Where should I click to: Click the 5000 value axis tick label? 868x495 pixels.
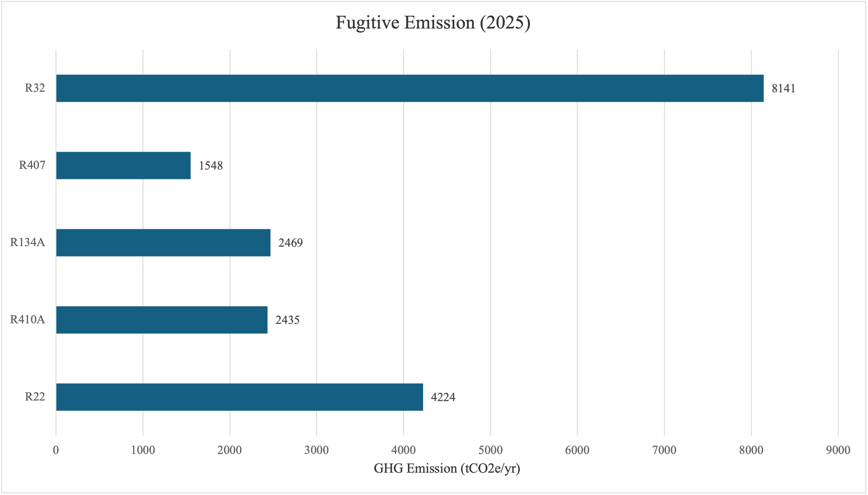tap(490, 450)
